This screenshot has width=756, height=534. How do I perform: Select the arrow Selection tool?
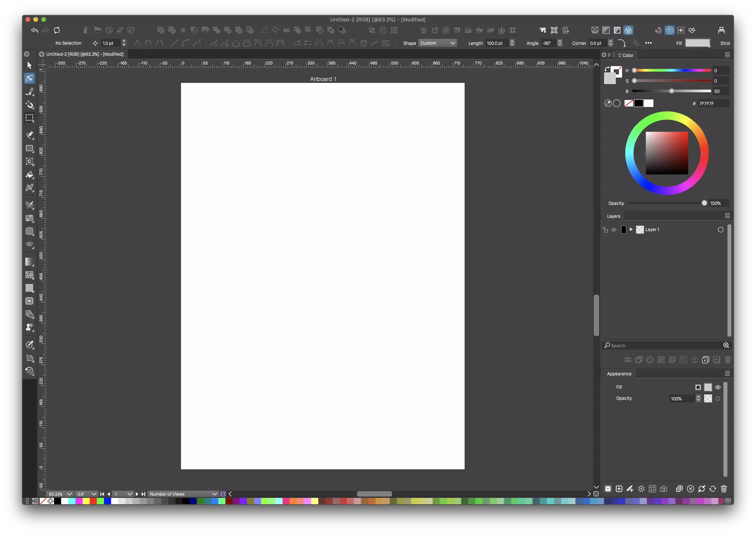pyautogui.click(x=30, y=65)
